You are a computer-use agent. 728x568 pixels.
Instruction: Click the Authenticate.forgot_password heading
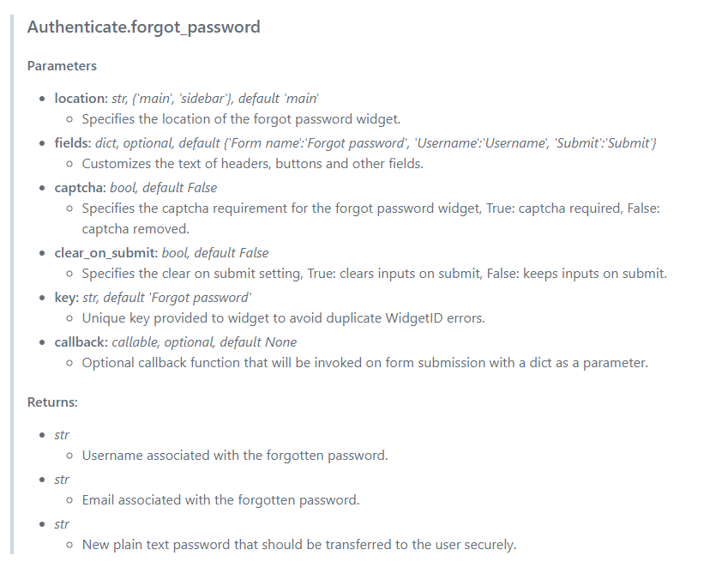pos(143,27)
